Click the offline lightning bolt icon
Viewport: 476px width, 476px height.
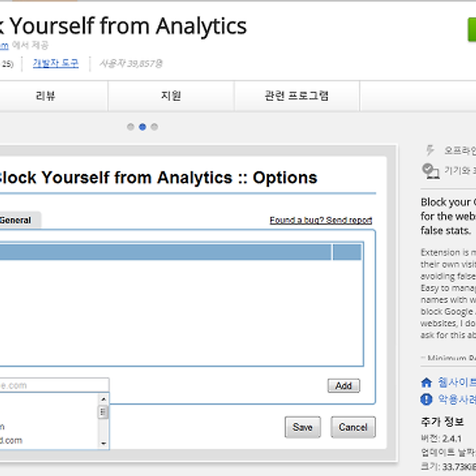click(x=431, y=149)
